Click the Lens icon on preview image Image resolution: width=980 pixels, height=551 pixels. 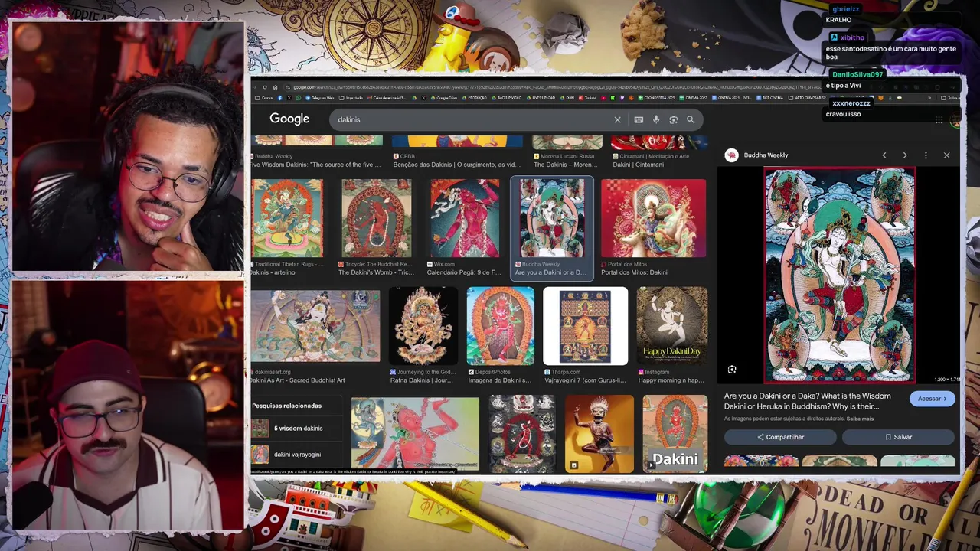732,370
